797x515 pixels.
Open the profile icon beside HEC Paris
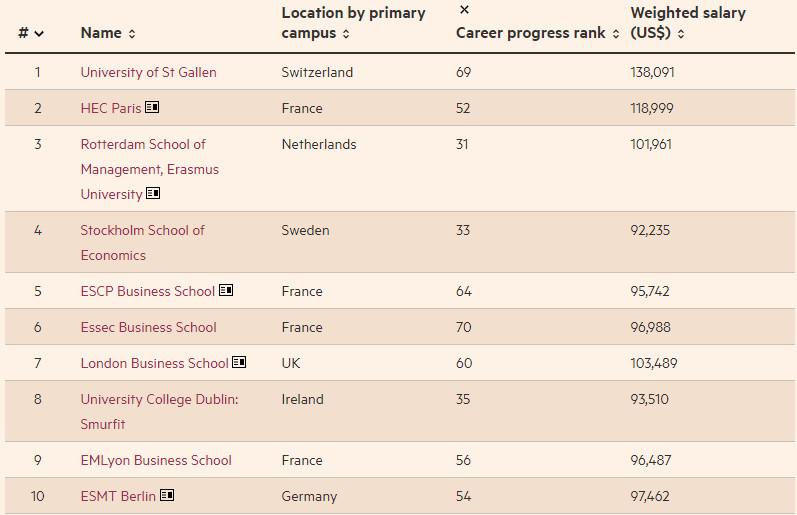pyautogui.click(x=152, y=107)
